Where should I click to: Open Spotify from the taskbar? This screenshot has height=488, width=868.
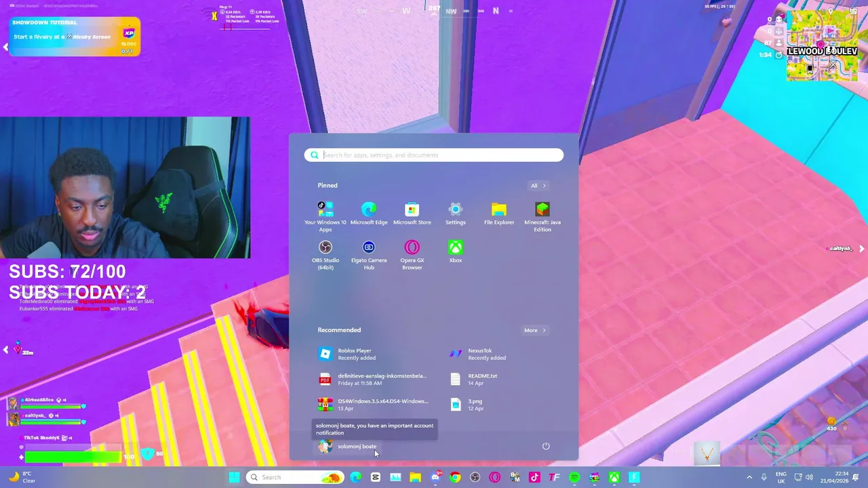click(574, 477)
